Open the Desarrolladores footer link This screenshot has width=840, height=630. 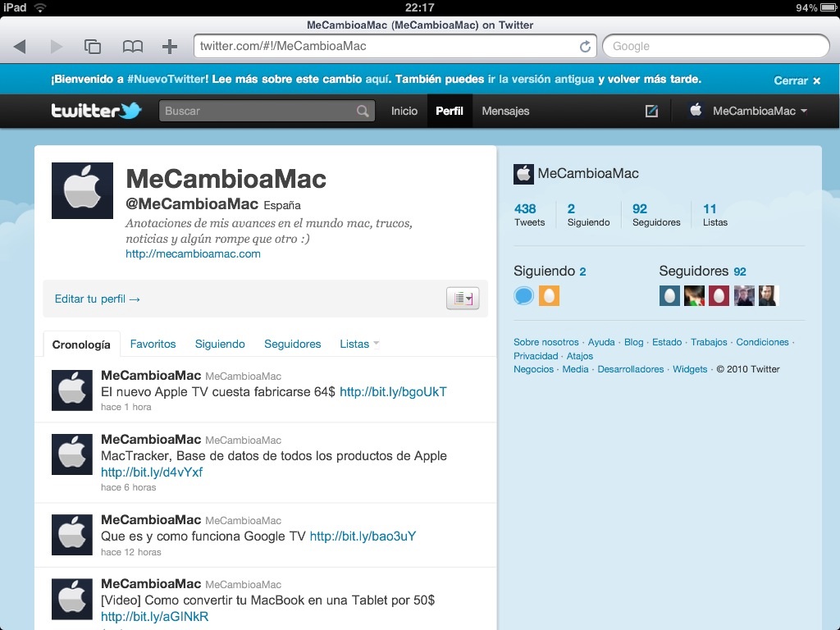click(631, 369)
